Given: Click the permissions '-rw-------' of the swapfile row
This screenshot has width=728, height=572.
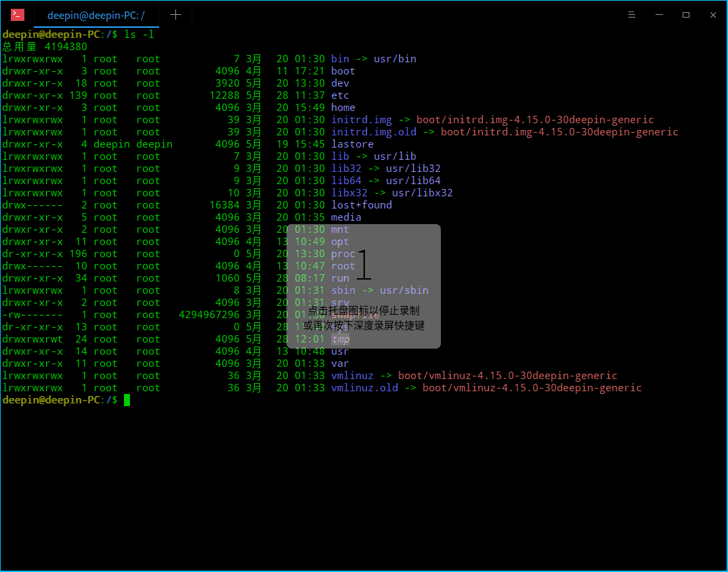Looking at the screenshot, I should 33,315.
